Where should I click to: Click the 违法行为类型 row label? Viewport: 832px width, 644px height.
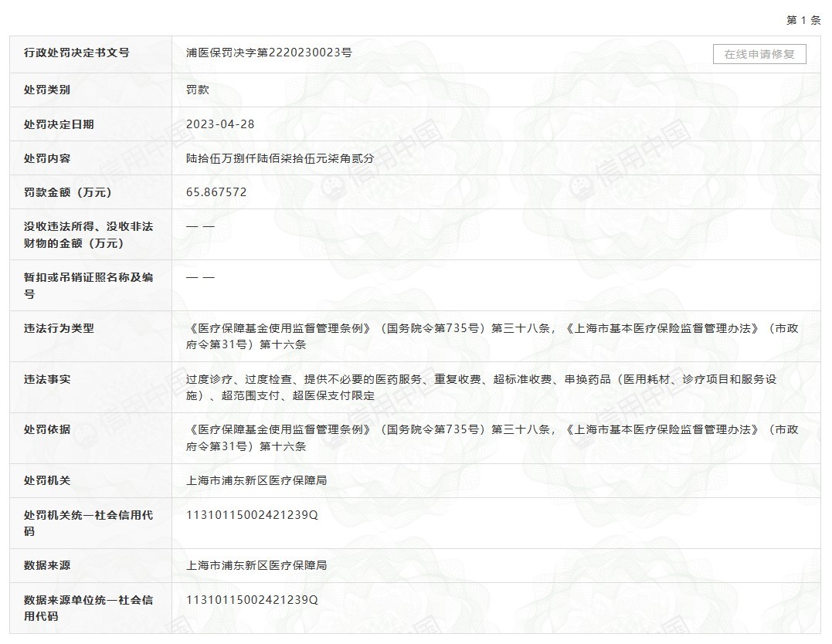pyautogui.click(x=59, y=328)
